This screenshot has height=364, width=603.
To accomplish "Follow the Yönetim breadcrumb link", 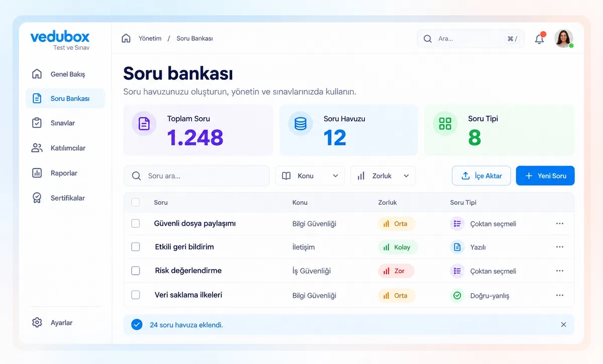I will tap(150, 39).
